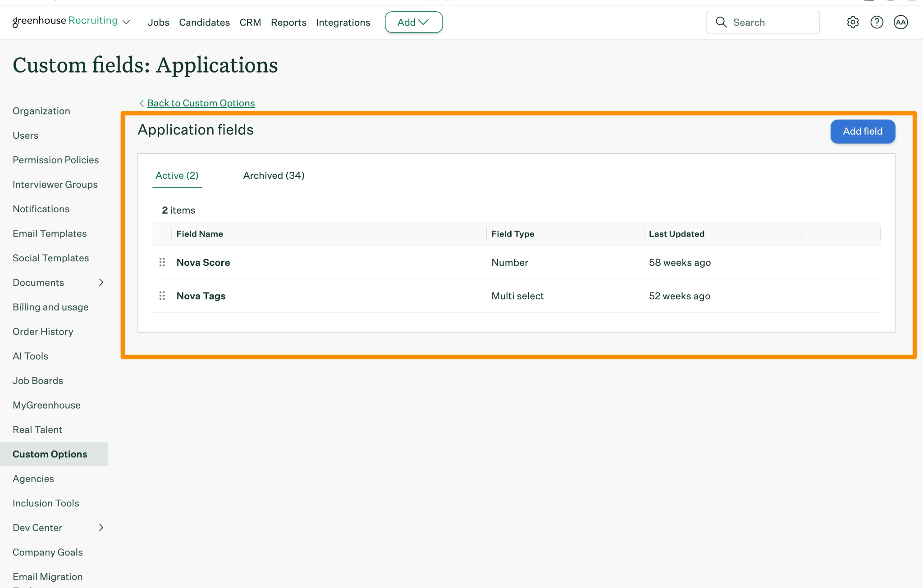The height and width of the screenshot is (588, 923).
Task: Click the greenhouse Recruiting logo
Action: coord(65,21)
